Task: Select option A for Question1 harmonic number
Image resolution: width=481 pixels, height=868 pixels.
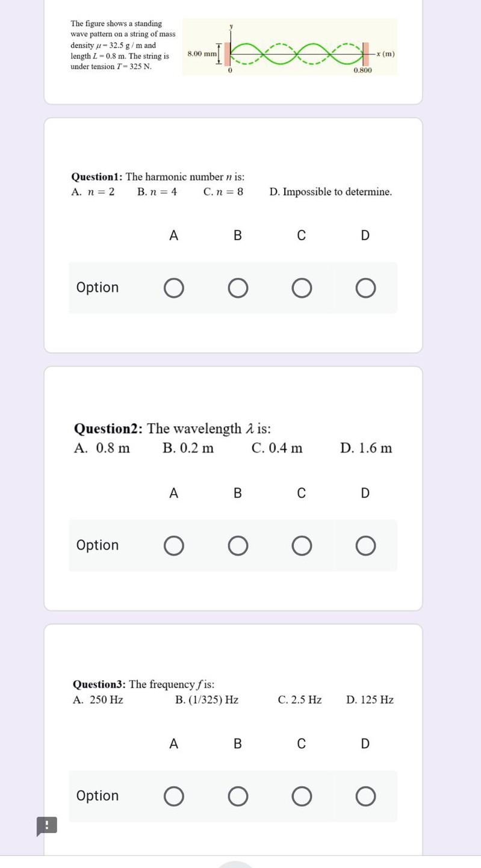Action: [x=174, y=288]
